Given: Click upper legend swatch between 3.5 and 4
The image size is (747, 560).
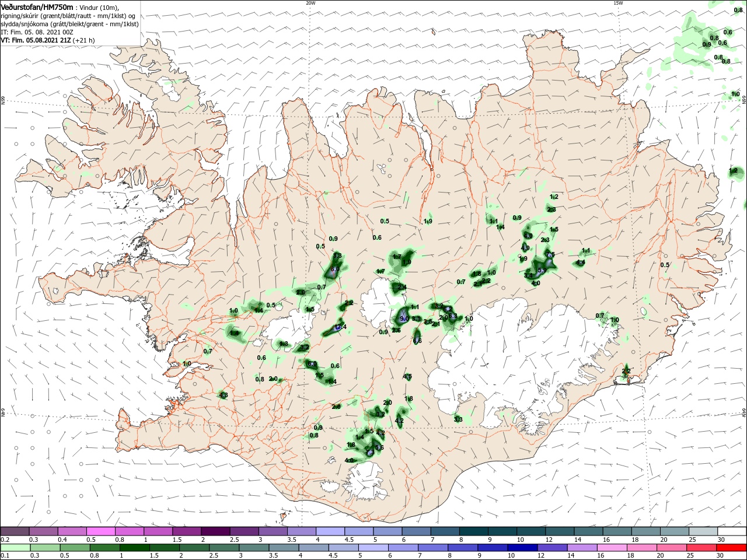Looking at the screenshot, I should click(x=301, y=531).
